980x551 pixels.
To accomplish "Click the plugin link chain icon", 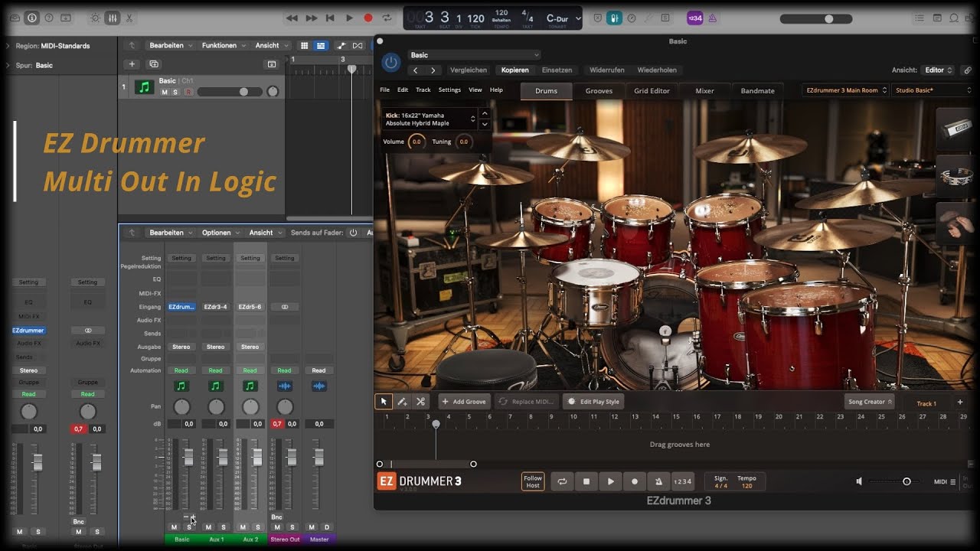I will pos(968,70).
